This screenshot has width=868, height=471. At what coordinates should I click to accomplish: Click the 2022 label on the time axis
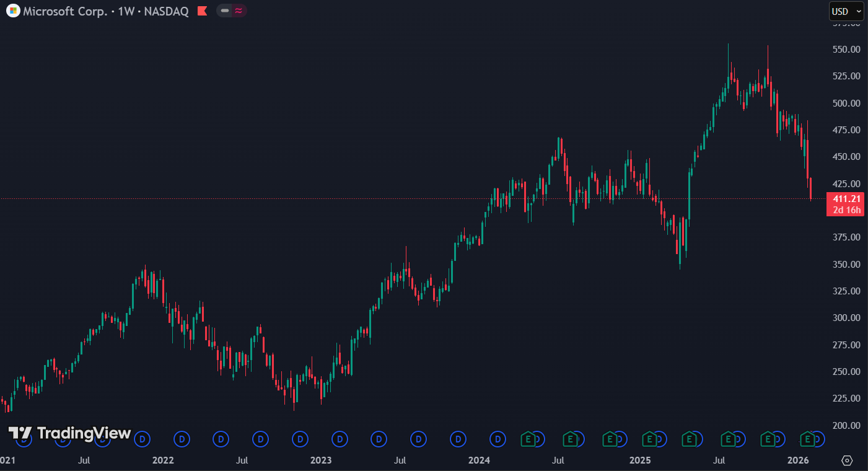(163, 460)
